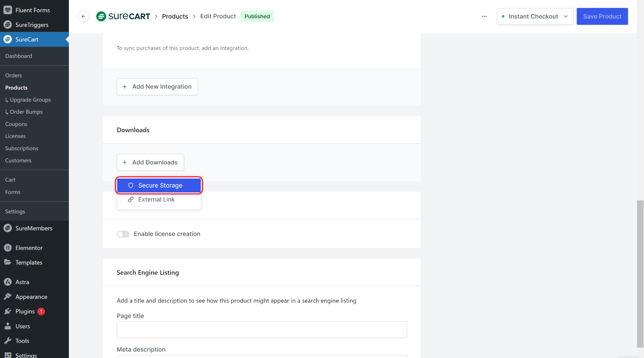Click Add Downloads dropdown button
Screen dimensions: 644x358
pos(150,162)
